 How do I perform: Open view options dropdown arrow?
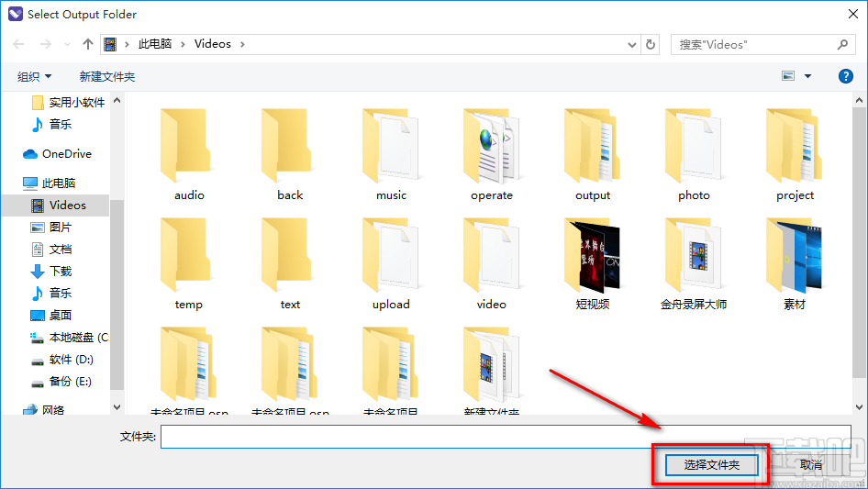[x=807, y=76]
